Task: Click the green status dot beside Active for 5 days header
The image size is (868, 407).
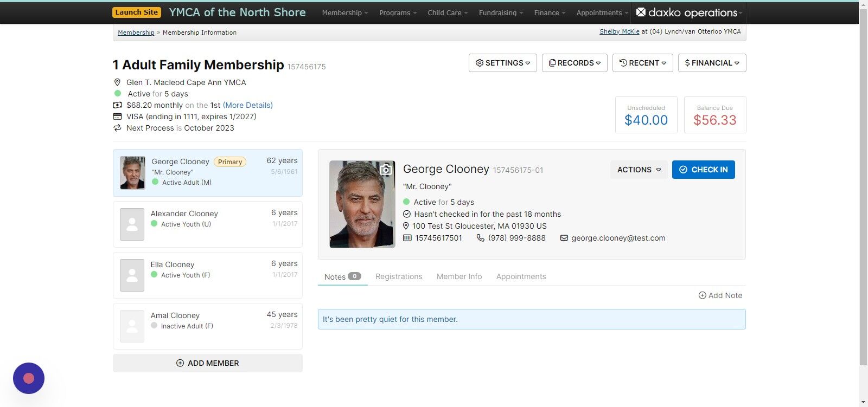Action: click(x=118, y=93)
